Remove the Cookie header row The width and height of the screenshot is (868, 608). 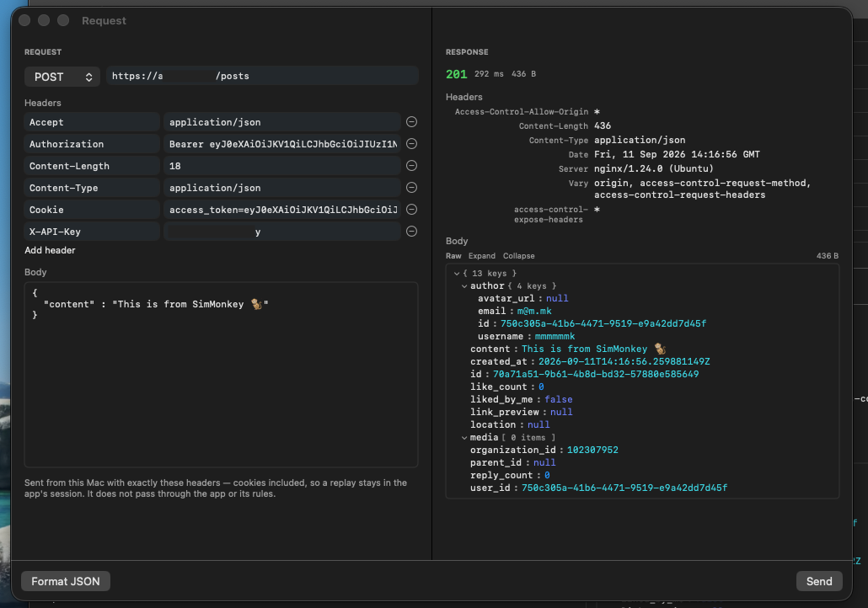click(x=411, y=209)
